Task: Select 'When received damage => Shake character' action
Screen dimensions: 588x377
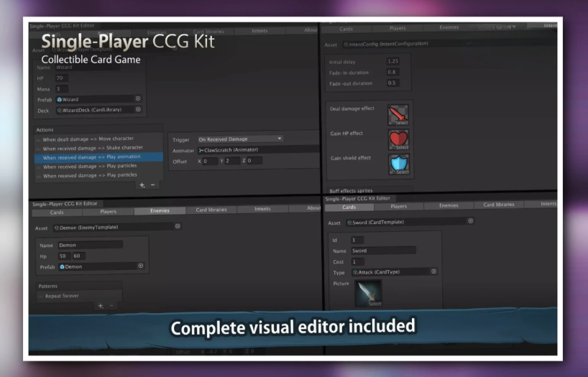Action: coord(98,148)
